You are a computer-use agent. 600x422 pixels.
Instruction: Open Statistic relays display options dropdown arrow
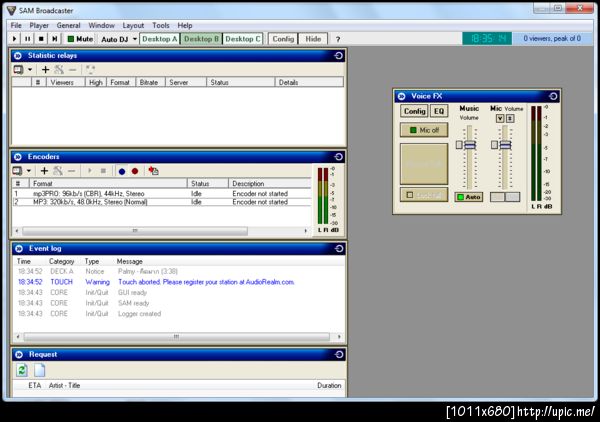30,70
